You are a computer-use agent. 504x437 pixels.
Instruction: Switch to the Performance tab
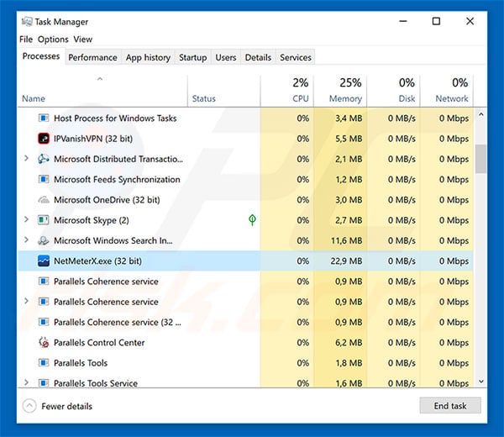[93, 57]
